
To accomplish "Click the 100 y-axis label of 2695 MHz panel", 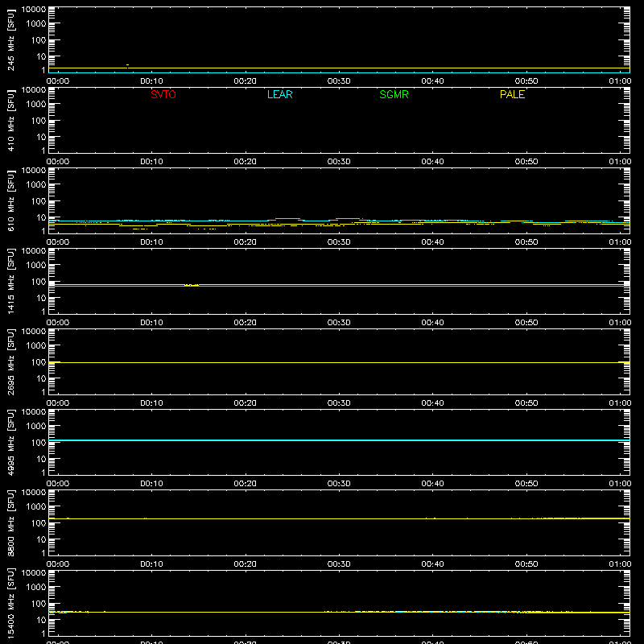I will pos(39,362).
